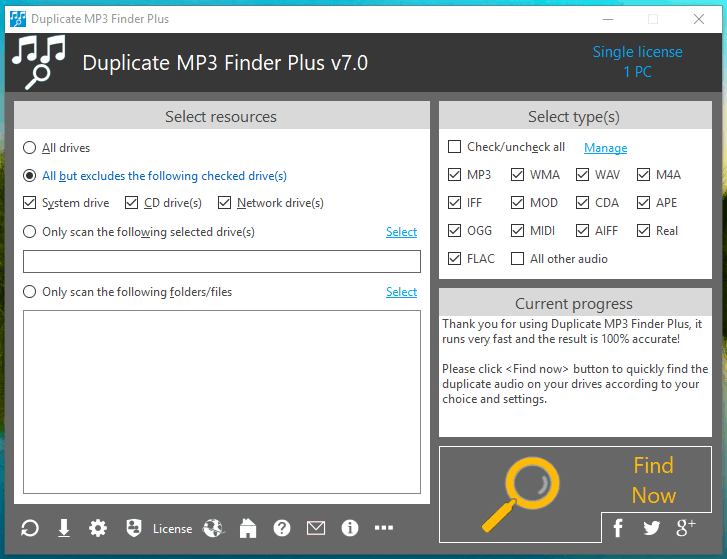Uncheck the WMA file type
Image resolution: width=727 pixels, height=559 pixels.
point(517,175)
